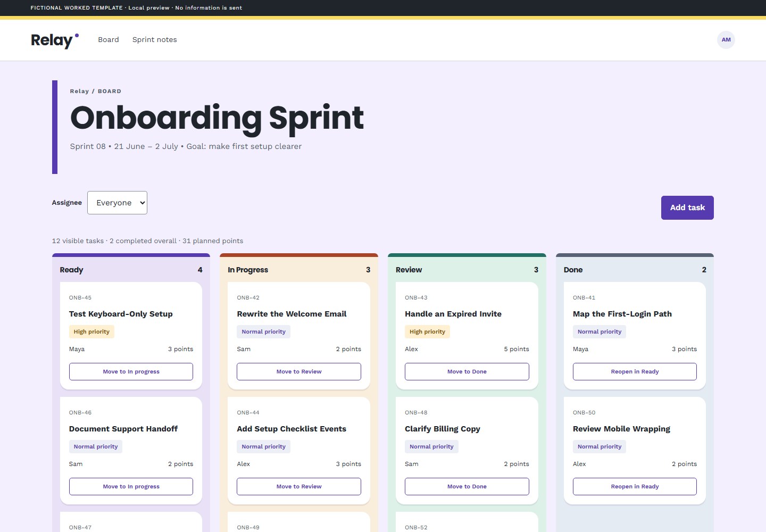Click the "Test Keyboard-Only Setup" card title
The width and height of the screenshot is (766, 532).
point(121,314)
